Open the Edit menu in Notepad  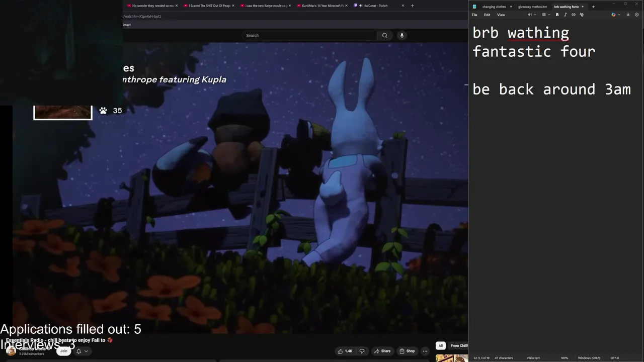point(487,15)
